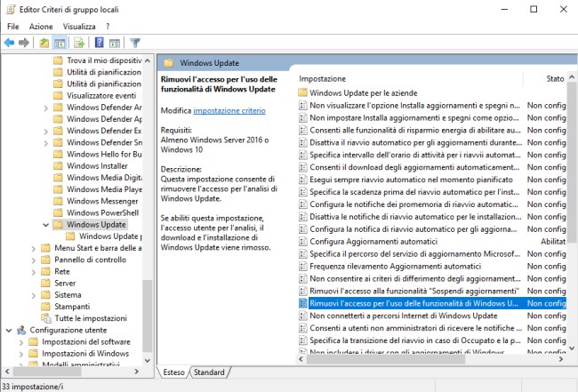Select Specifica la transizione del riavvio policy

pos(415,340)
